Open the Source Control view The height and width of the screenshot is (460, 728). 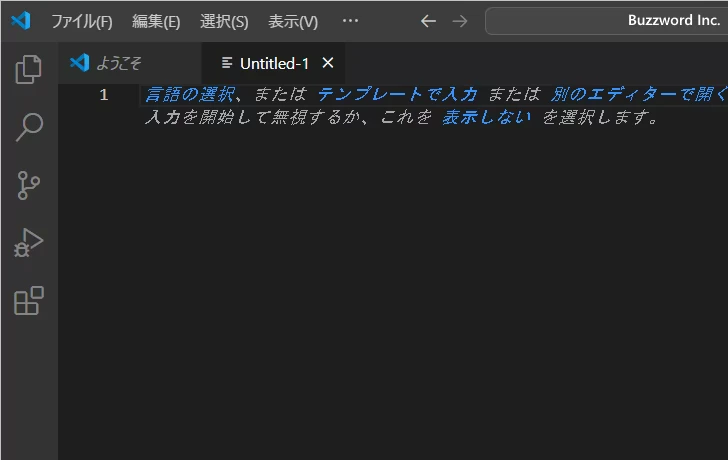click(x=29, y=185)
